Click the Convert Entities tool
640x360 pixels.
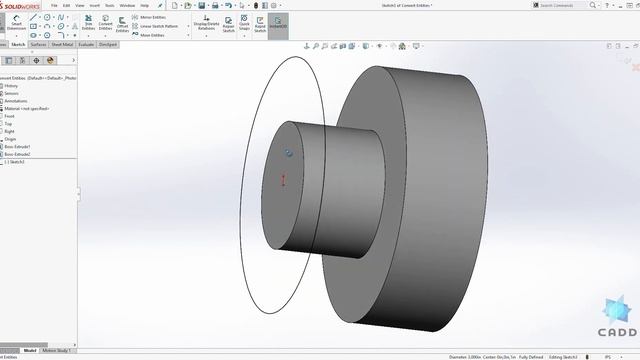coord(105,22)
